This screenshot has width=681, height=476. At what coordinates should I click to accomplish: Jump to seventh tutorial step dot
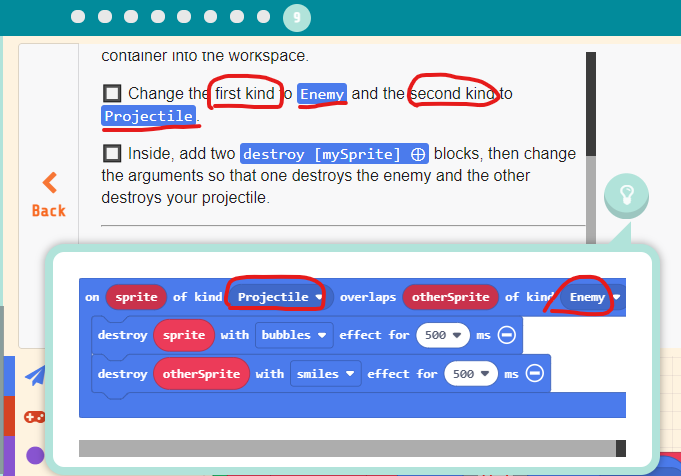click(237, 17)
